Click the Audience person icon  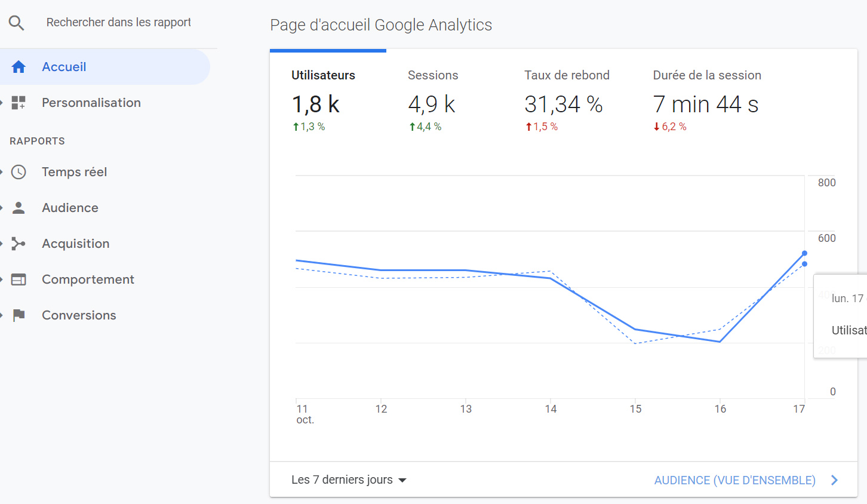click(19, 208)
